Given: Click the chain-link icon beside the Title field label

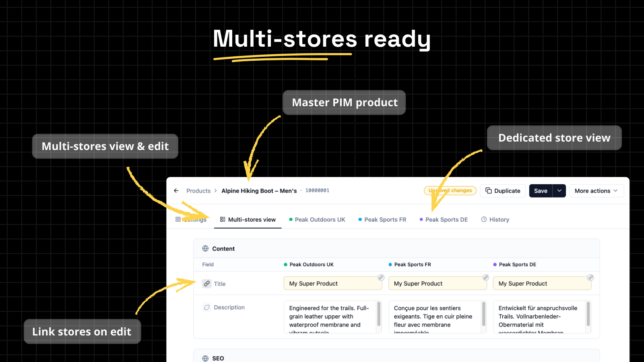Looking at the screenshot, I should click(207, 284).
